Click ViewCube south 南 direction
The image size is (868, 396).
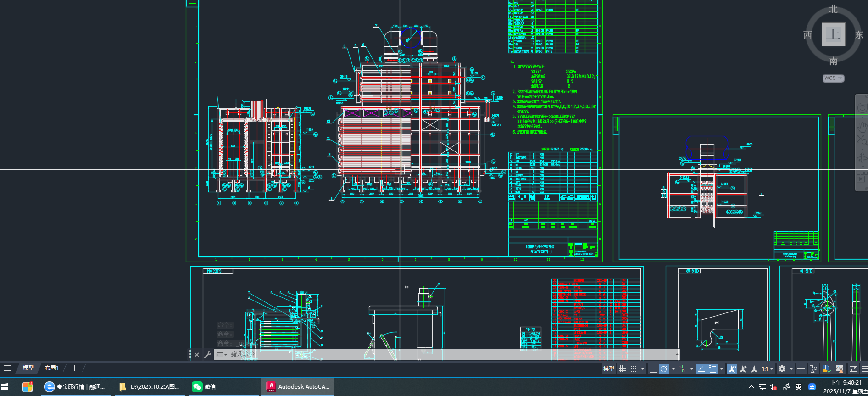[x=834, y=61]
